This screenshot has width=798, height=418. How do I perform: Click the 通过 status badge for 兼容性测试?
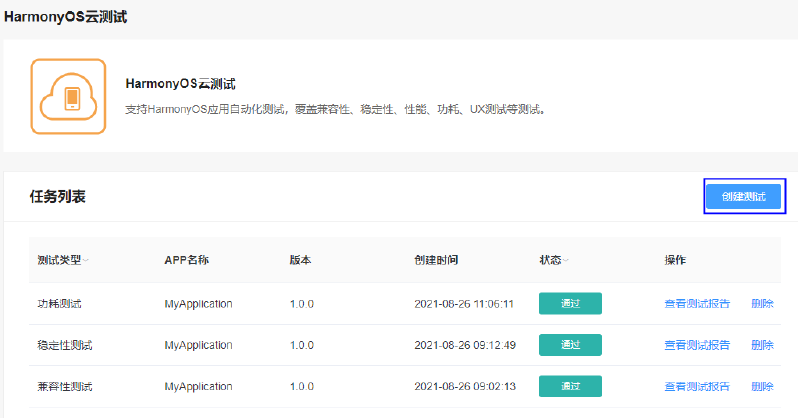tap(570, 386)
